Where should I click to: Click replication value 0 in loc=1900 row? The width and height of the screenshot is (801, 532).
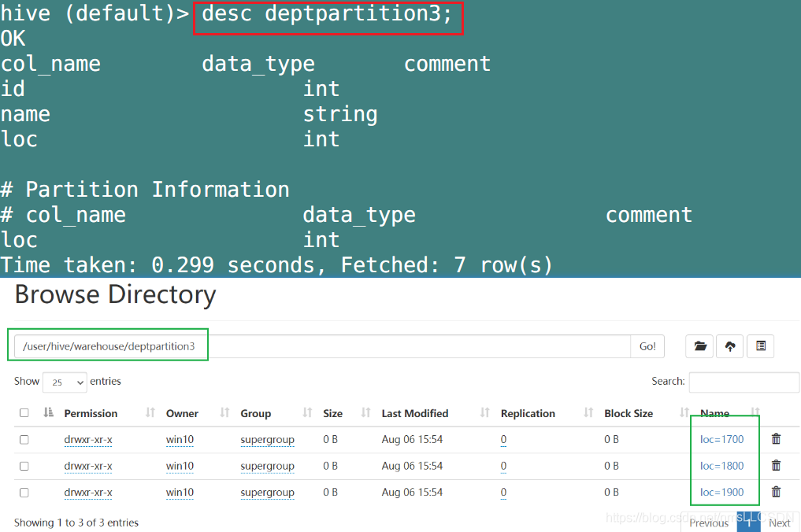click(x=504, y=493)
